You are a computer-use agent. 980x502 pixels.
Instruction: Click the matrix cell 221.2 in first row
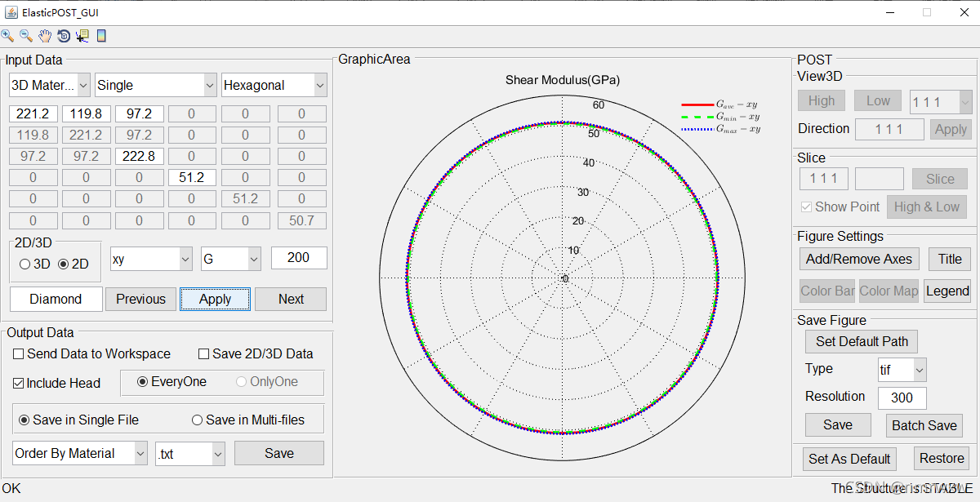(33, 113)
